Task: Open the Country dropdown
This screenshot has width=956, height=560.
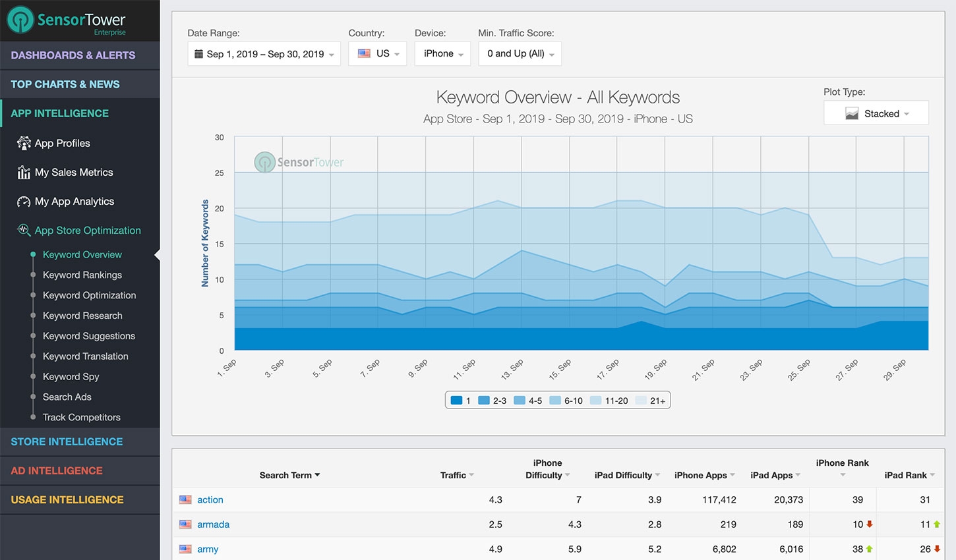Action: click(x=377, y=54)
